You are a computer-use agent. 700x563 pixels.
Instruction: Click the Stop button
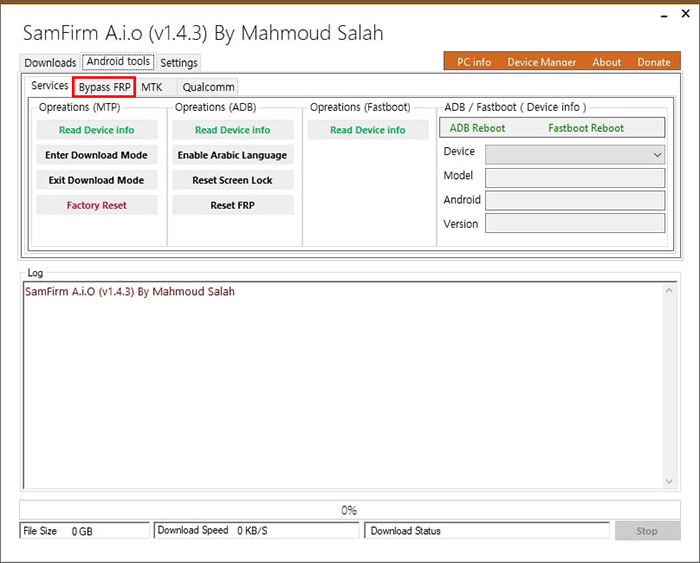click(647, 531)
